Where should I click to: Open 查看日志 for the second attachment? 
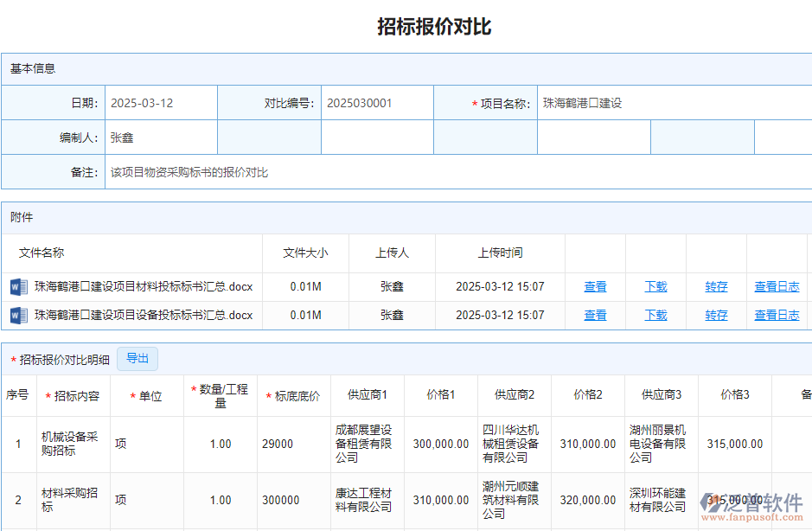pos(776,315)
